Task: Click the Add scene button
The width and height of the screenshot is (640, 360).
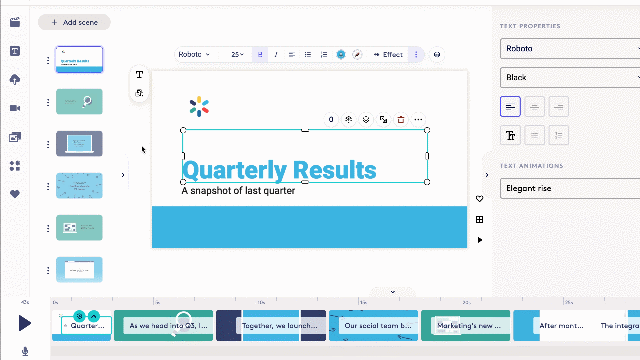Action: (74, 22)
